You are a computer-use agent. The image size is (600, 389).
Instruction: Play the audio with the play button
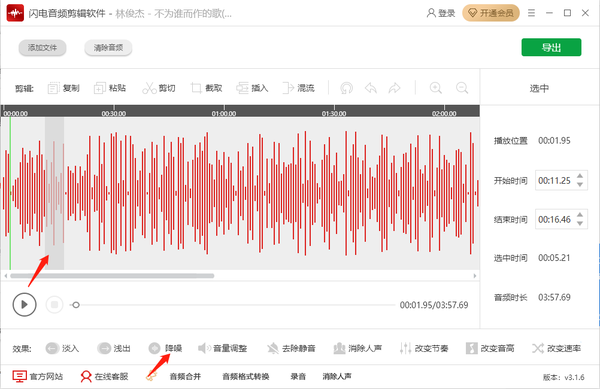pos(24,304)
